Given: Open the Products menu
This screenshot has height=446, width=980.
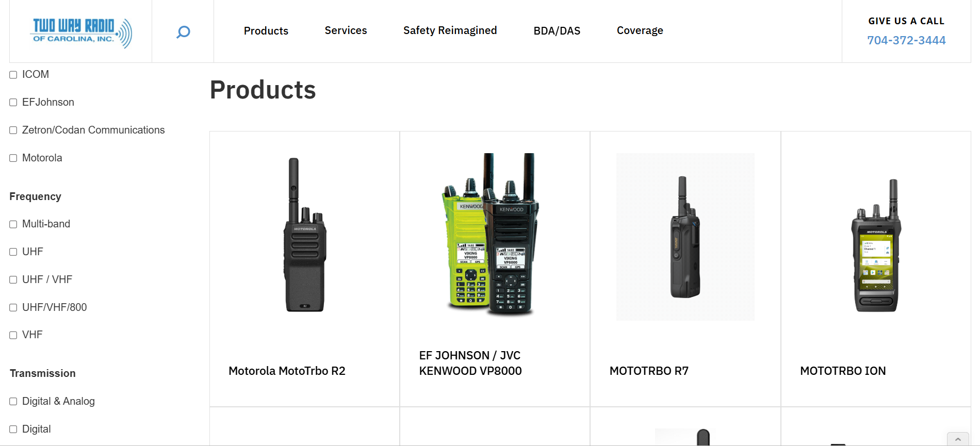Looking at the screenshot, I should click(266, 31).
